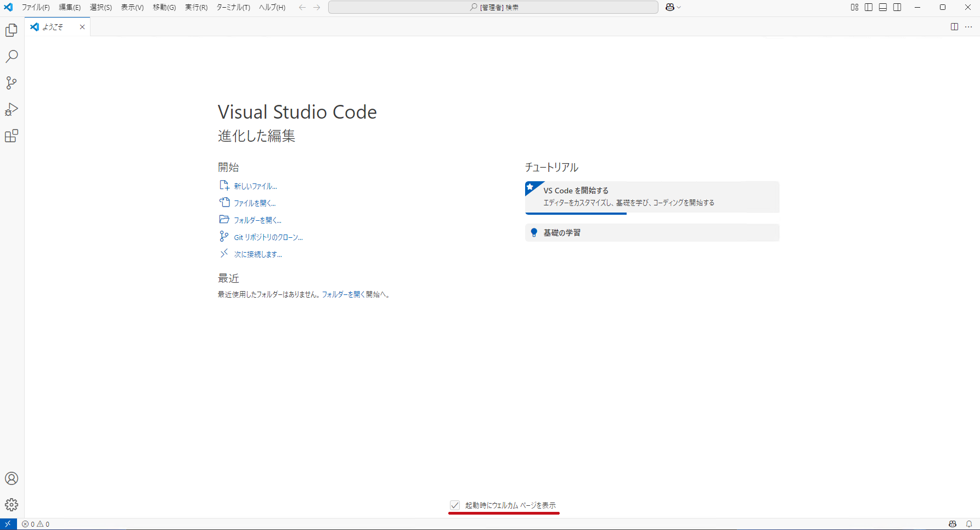Screen dimensions: 980x530
Task: Open the 表示(V) menu
Action: [132, 7]
